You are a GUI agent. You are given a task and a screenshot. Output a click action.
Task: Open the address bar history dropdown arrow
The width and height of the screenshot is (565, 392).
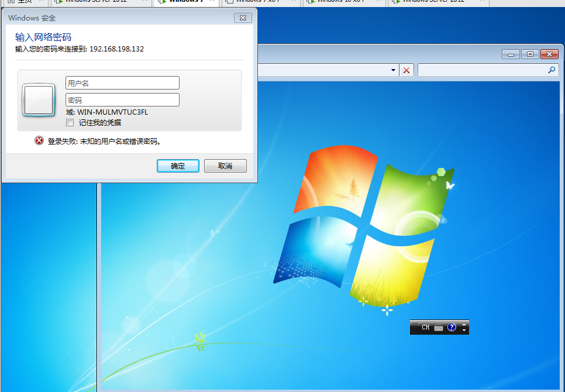[x=393, y=70]
